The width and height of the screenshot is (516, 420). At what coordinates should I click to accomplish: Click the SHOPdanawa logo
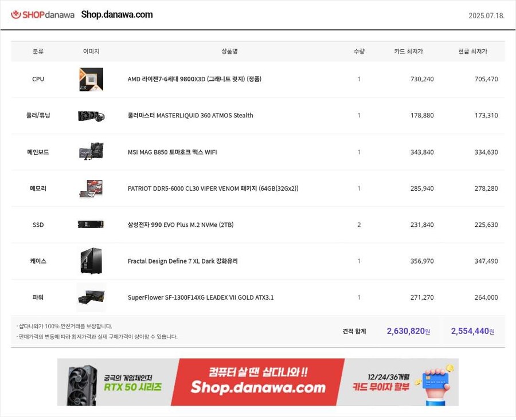click(43, 15)
